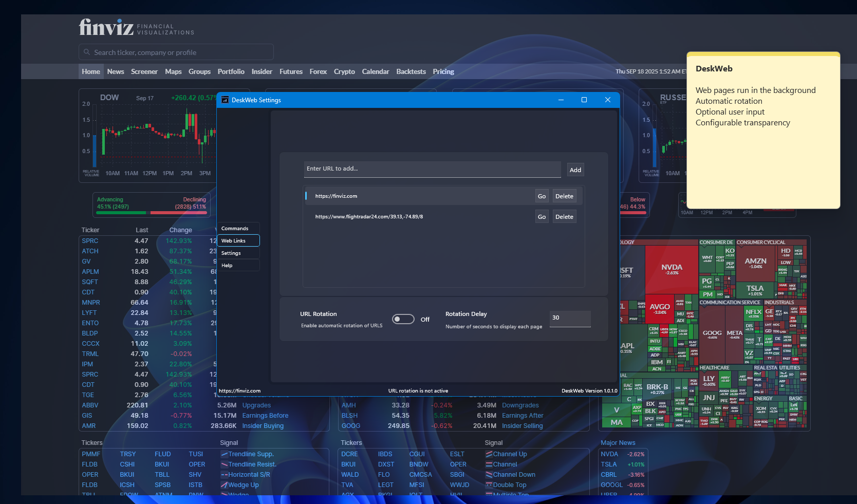Image resolution: width=857 pixels, height=504 pixels.
Task: Click Insider tab on finviz
Action: coord(262,72)
